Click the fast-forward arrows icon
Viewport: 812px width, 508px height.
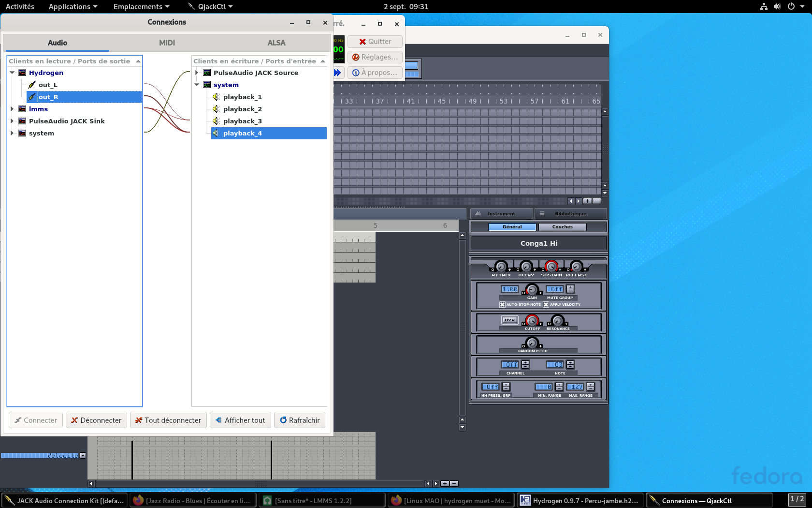tap(337, 73)
